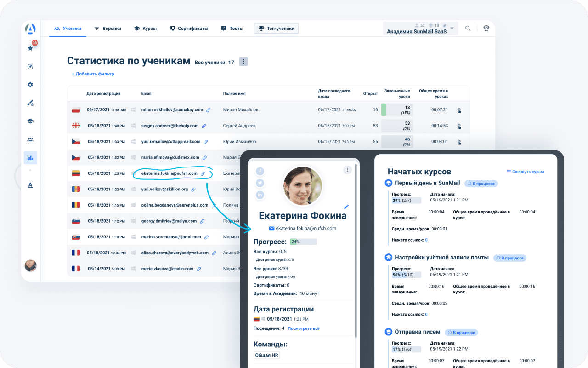The width and height of the screenshot is (588, 368).
Task: Open the speedometer dashboard icon
Action: [30, 66]
